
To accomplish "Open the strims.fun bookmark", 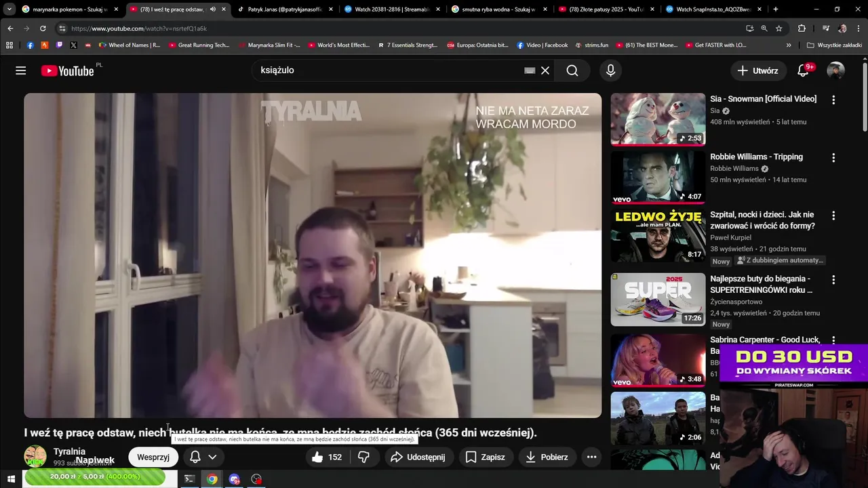I will [591, 45].
